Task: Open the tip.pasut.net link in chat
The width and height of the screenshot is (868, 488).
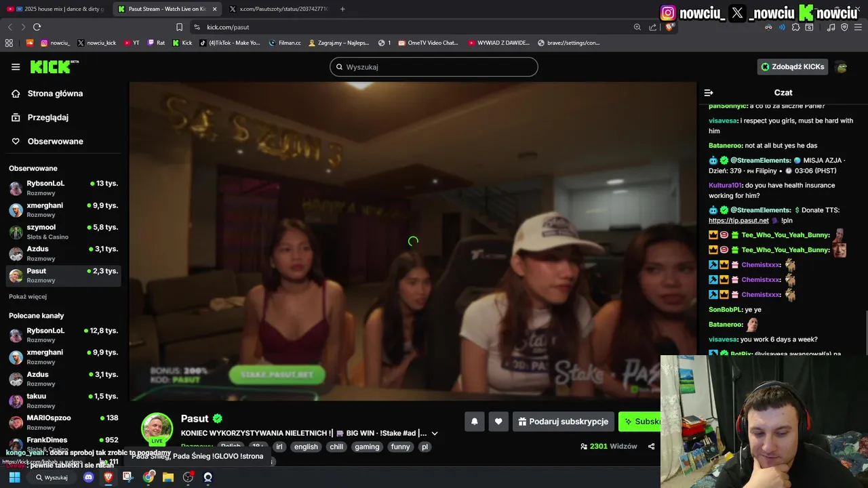Action: 738,220
